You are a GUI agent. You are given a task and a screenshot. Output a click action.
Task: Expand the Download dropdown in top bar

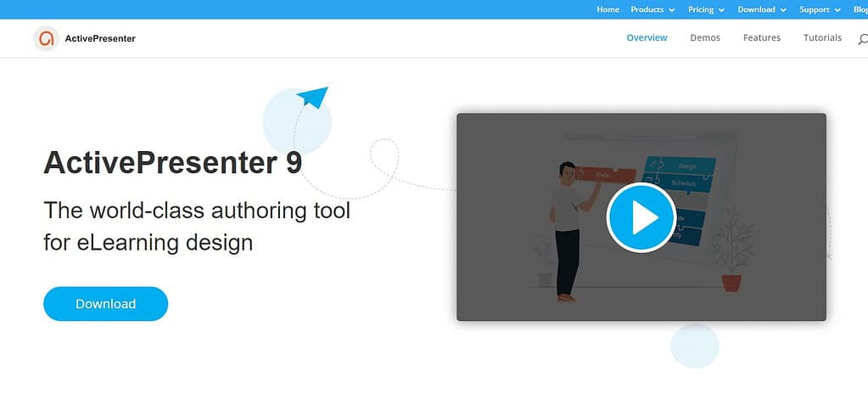point(762,9)
